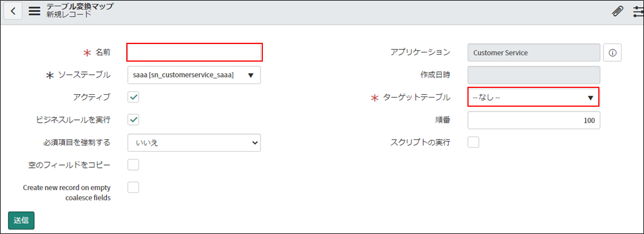Click the ソーステーブル label
The width and height of the screenshot is (644, 234).
tap(85, 75)
